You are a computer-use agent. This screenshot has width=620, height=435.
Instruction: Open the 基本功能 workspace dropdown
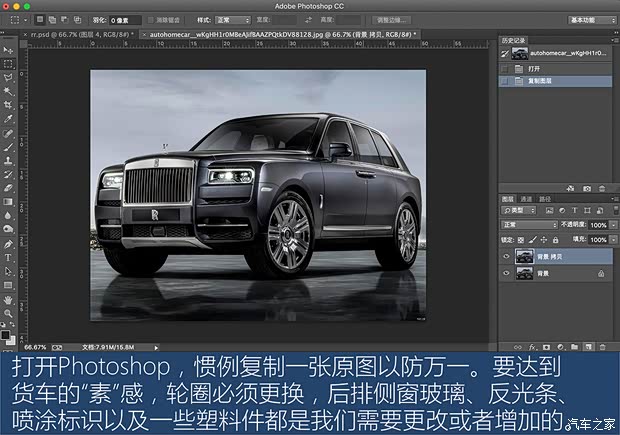click(x=593, y=20)
